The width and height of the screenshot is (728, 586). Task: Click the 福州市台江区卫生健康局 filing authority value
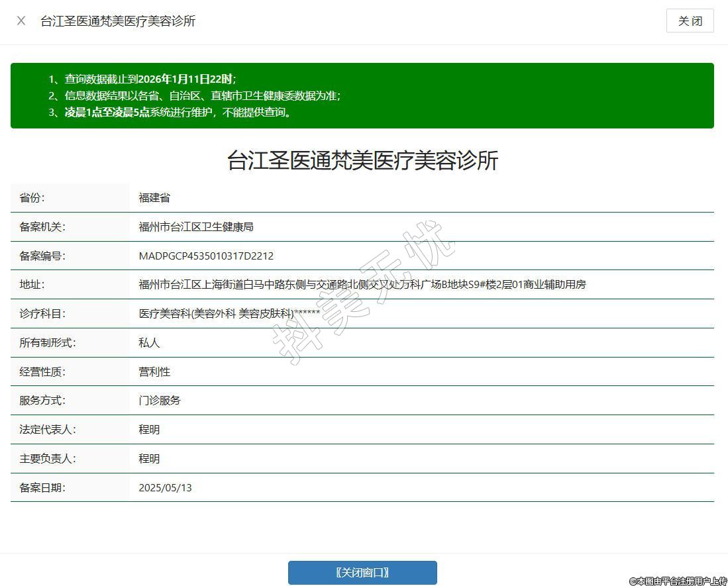click(196, 227)
